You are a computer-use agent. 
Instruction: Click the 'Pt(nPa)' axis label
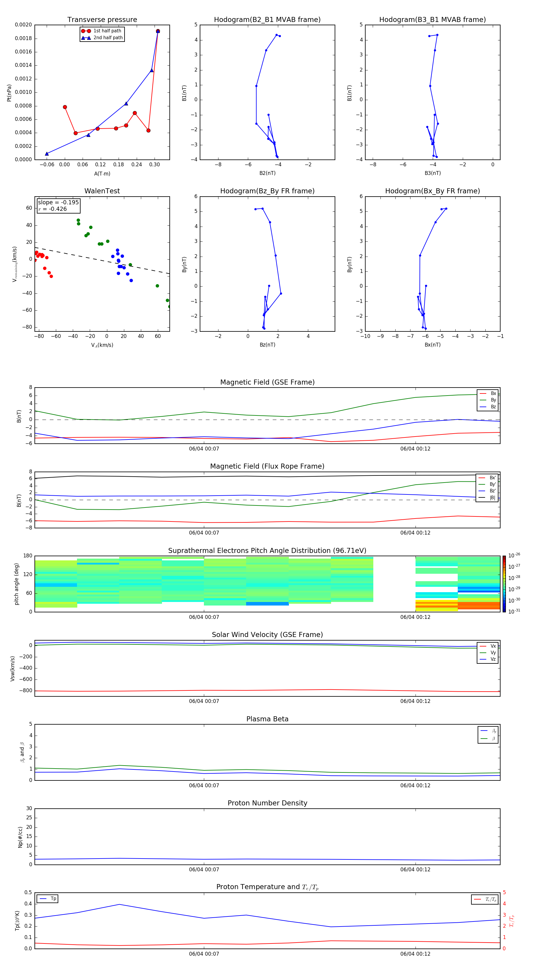point(9,92)
